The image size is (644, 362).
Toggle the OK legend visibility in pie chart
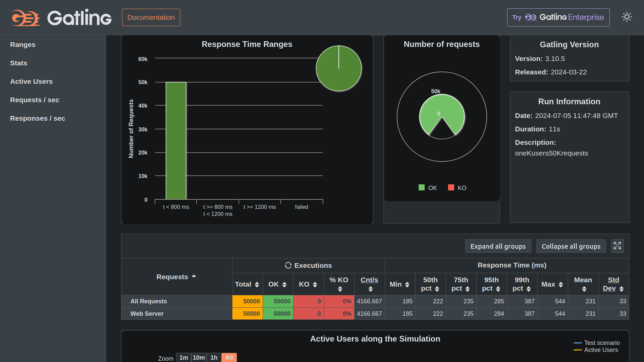[428, 187]
